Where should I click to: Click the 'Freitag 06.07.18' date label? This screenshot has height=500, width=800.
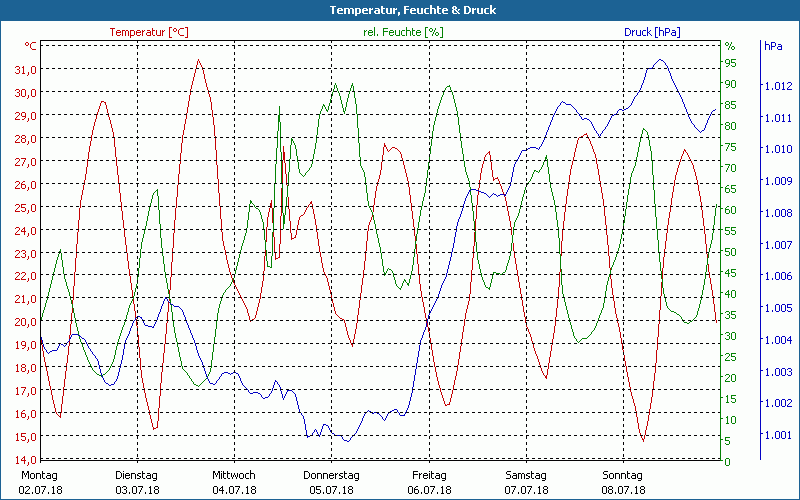tap(428, 483)
